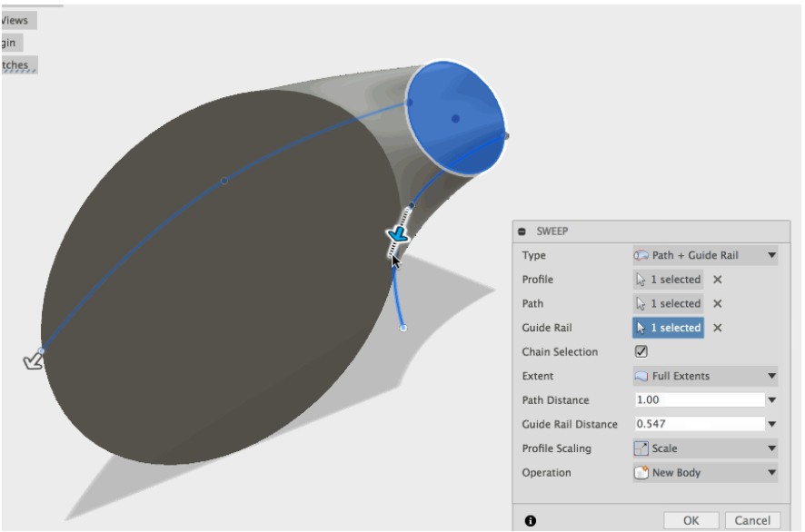Select the Sketches item in the browser tree

point(16,64)
